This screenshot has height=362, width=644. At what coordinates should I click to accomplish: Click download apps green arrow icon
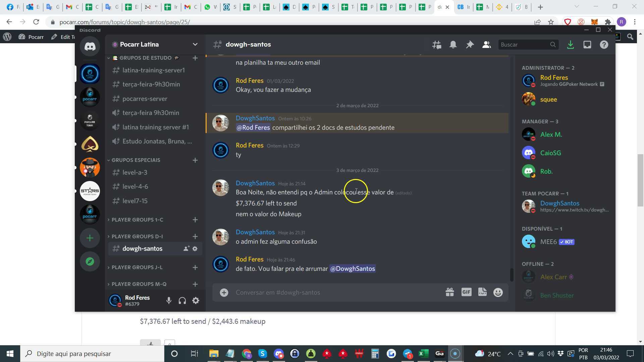pos(570,45)
